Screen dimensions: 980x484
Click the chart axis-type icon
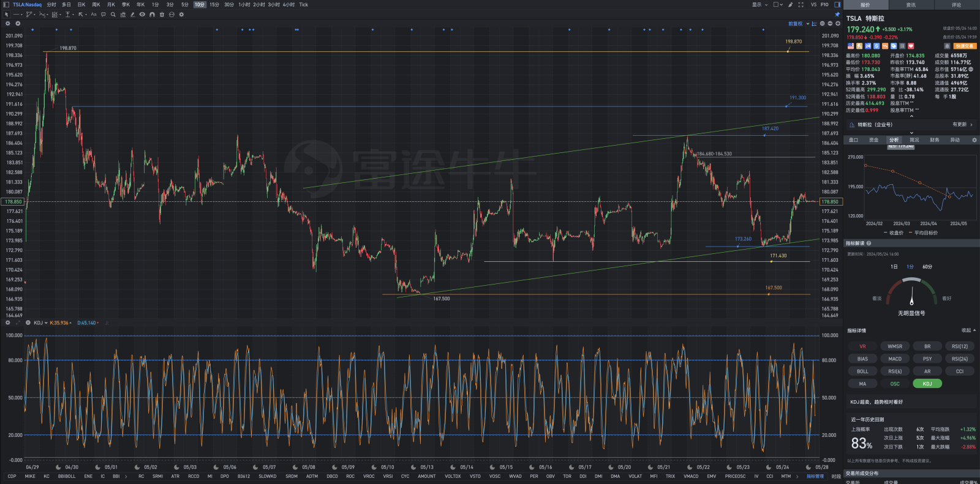click(814, 23)
